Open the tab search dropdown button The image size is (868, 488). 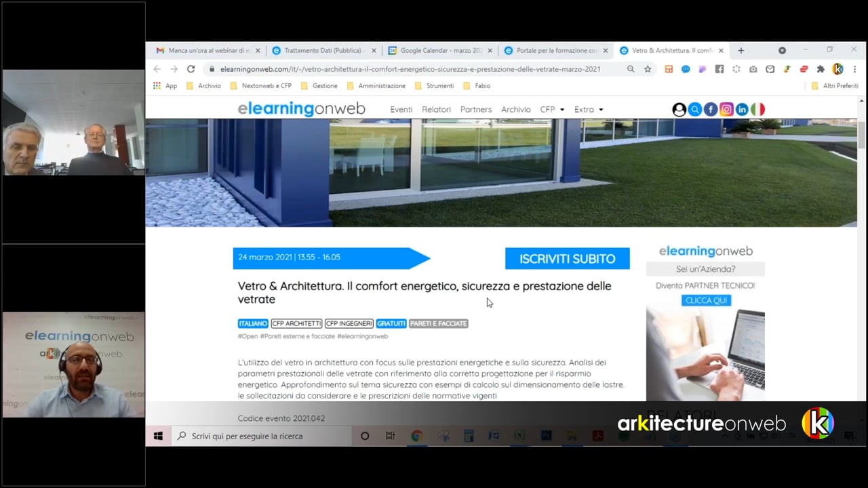(782, 50)
